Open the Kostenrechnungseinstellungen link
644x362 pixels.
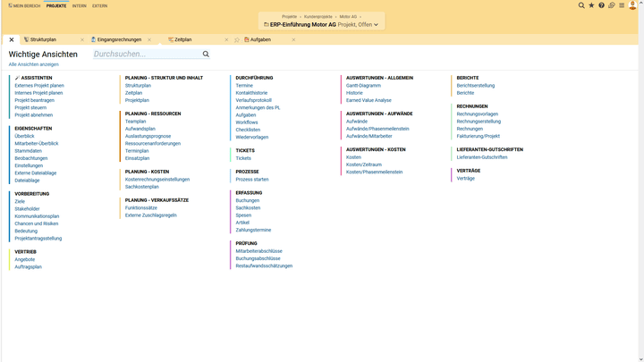pyautogui.click(x=157, y=180)
